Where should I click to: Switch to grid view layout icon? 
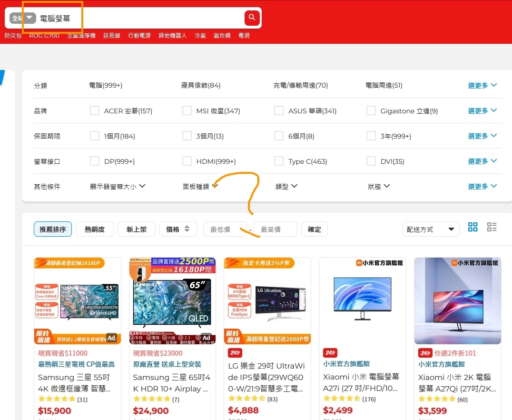click(473, 227)
